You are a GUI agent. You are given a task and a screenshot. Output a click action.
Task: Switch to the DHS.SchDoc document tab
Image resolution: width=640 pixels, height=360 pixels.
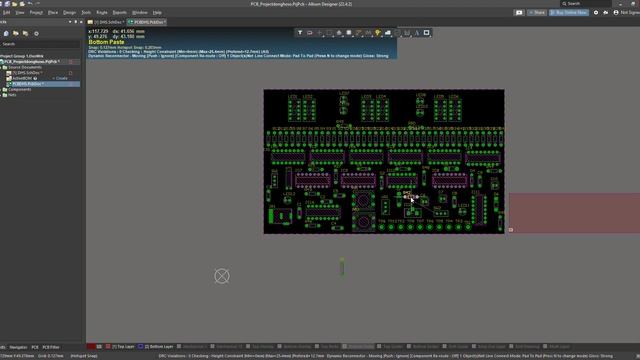106,22
